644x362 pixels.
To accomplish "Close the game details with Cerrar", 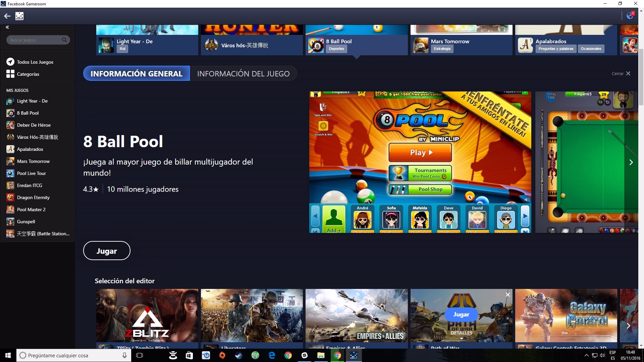I will 621,73.
